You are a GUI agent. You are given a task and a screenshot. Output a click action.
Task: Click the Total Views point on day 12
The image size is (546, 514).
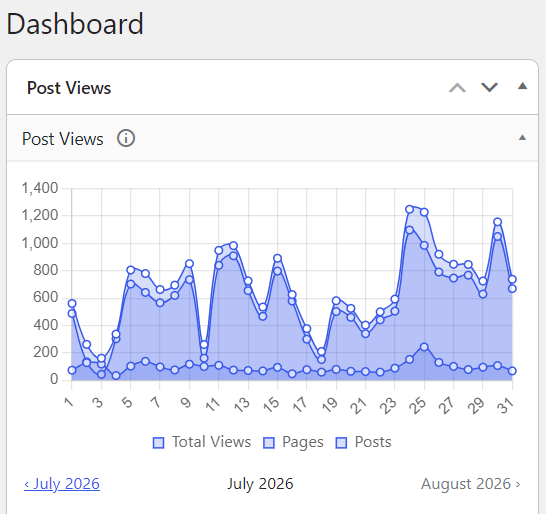click(233, 246)
